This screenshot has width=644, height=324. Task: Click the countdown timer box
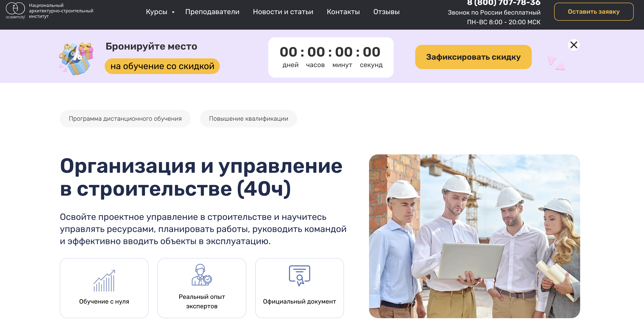[331, 57]
